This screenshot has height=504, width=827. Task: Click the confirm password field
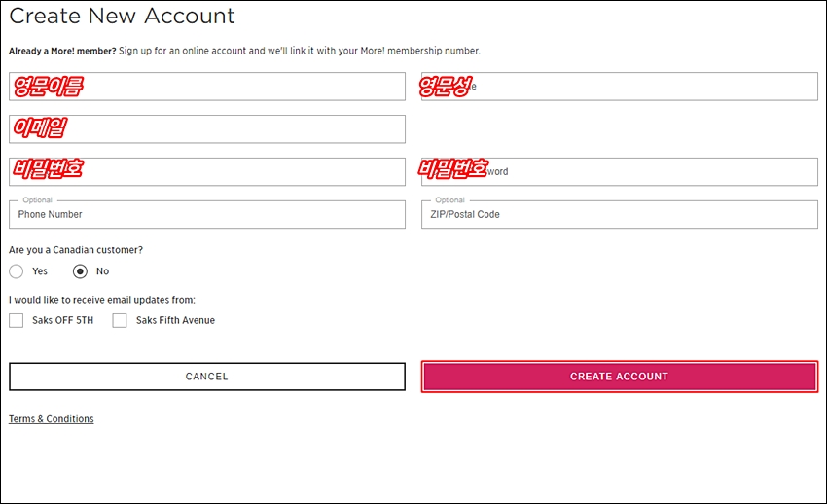pyautogui.click(x=619, y=172)
